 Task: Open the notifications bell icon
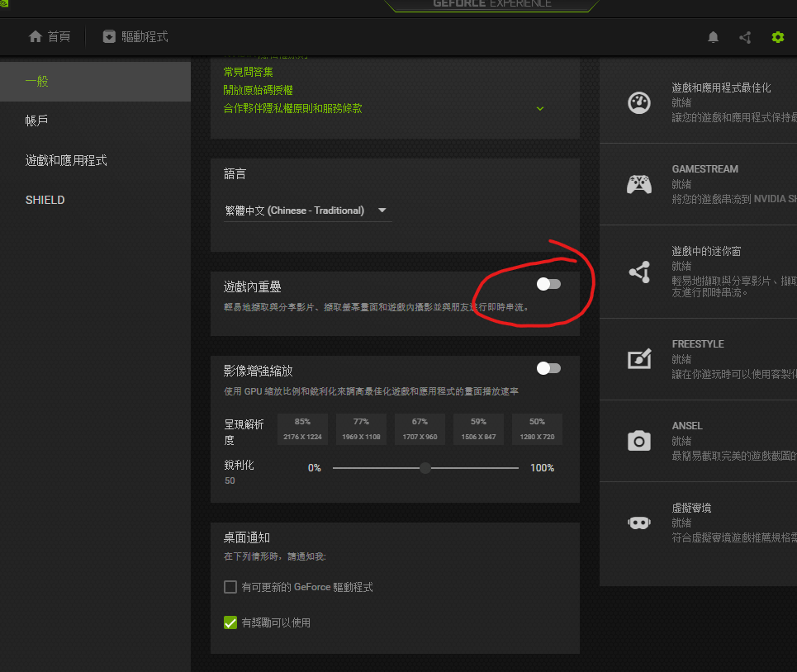(713, 37)
